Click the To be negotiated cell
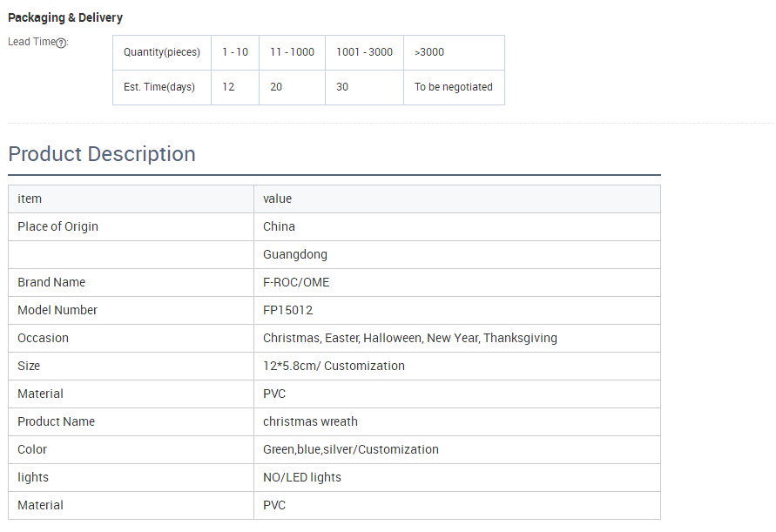 (x=455, y=88)
